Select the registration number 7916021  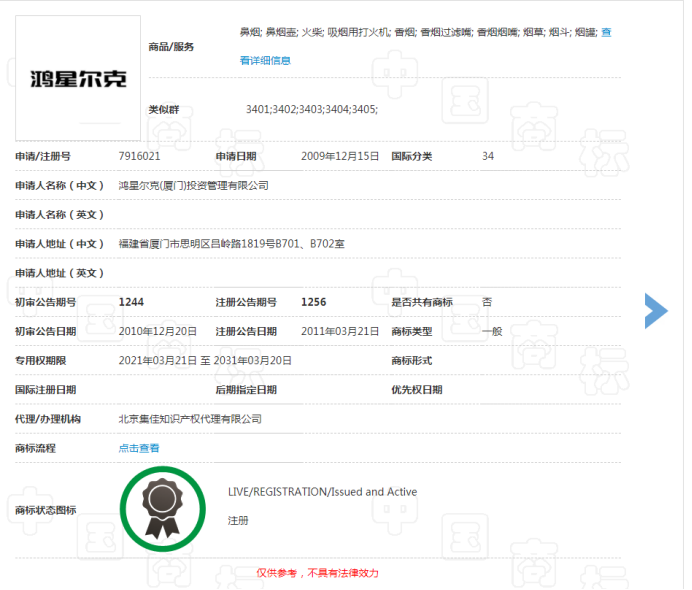[x=139, y=156]
